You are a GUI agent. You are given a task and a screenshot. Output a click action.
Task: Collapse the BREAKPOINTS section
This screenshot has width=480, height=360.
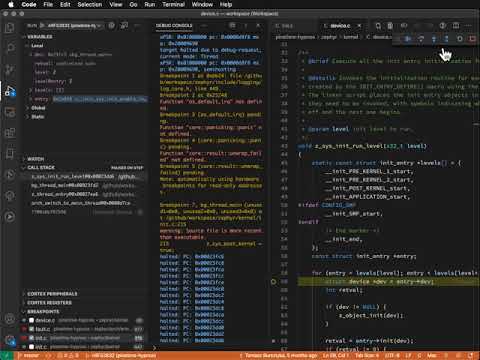coord(43,311)
